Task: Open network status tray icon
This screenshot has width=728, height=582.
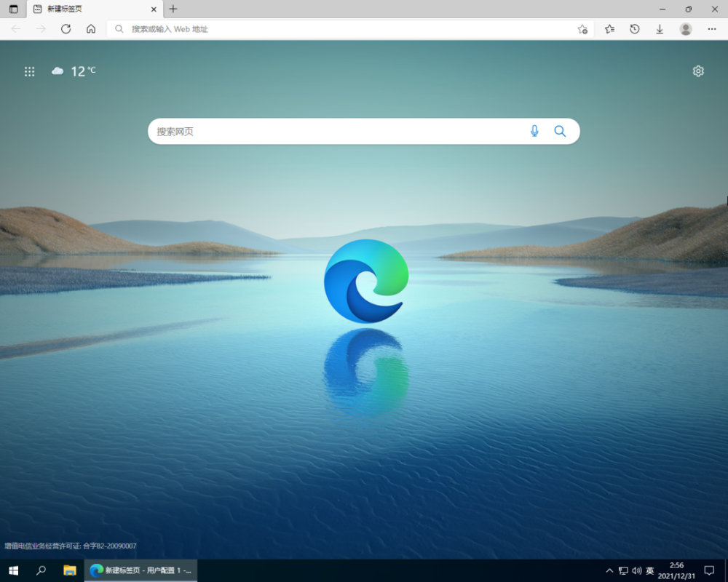Action: [x=623, y=570]
